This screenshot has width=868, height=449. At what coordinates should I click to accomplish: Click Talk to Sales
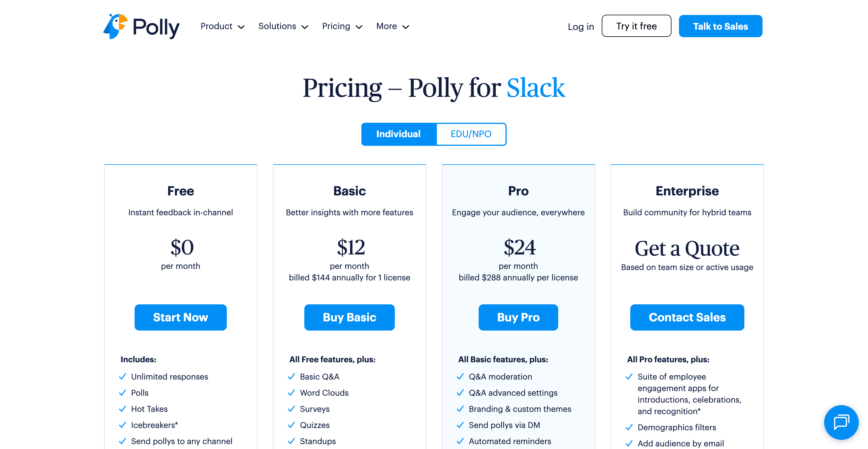coord(720,26)
